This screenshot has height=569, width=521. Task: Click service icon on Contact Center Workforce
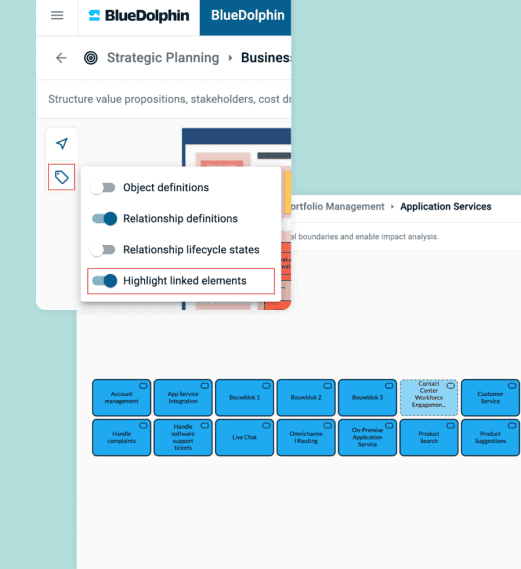point(451,386)
